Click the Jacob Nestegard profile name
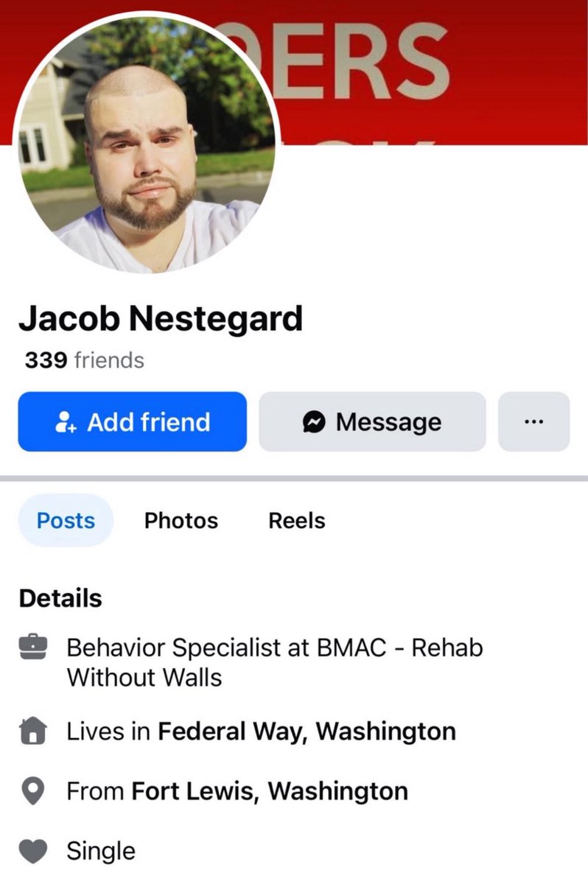This screenshot has height=884, width=588. (161, 318)
